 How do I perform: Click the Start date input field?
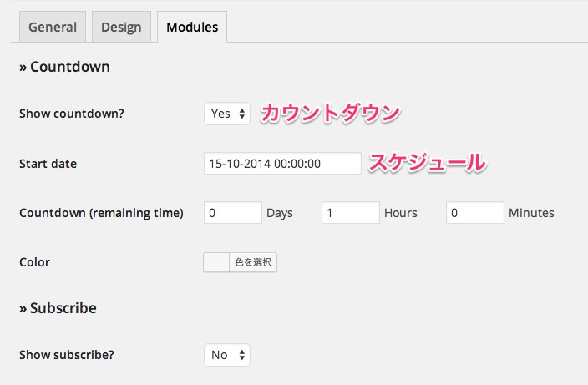point(282,164)
